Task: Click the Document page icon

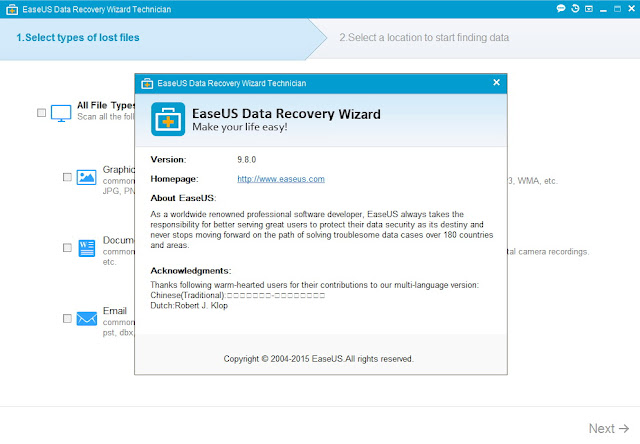Action: 87,248
